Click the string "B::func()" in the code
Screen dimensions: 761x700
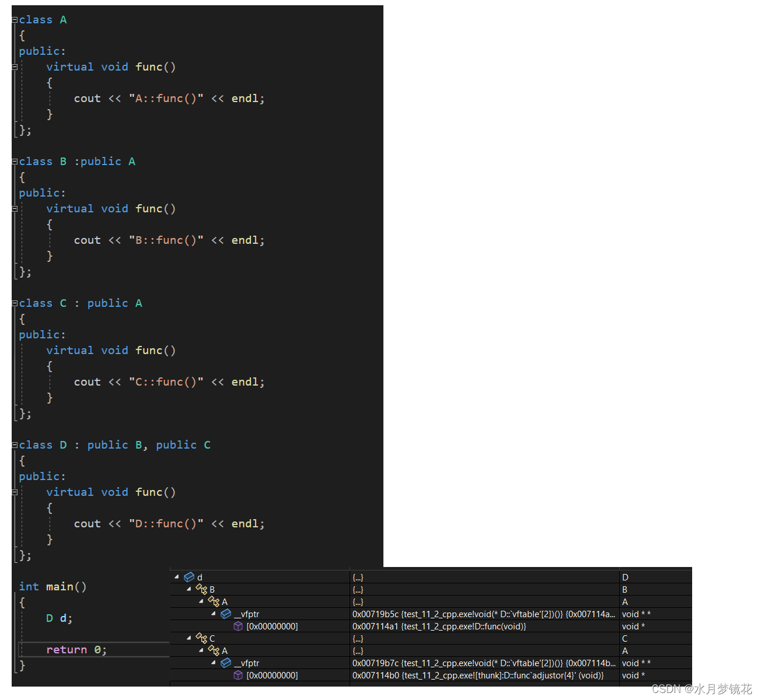tap(166, 240)
